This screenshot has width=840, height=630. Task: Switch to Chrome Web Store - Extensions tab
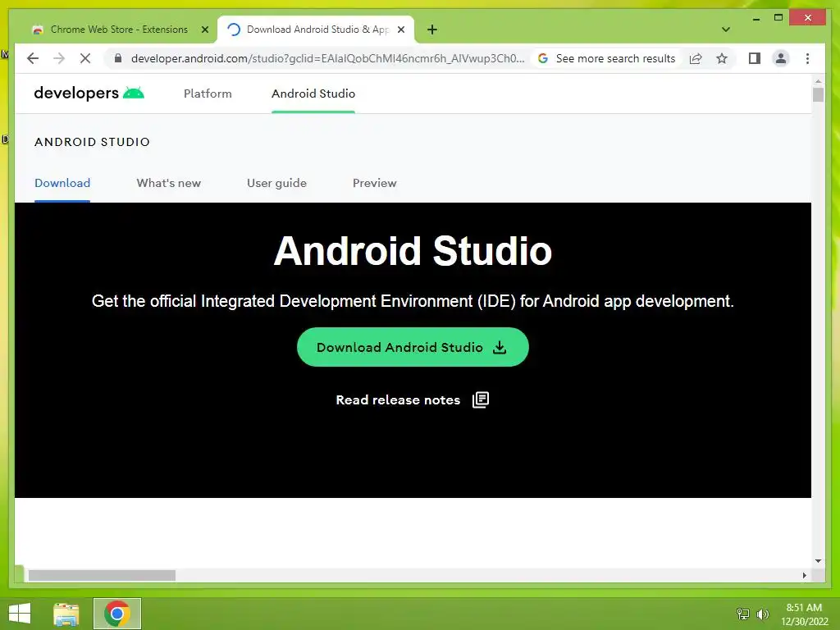pos(118,30)
